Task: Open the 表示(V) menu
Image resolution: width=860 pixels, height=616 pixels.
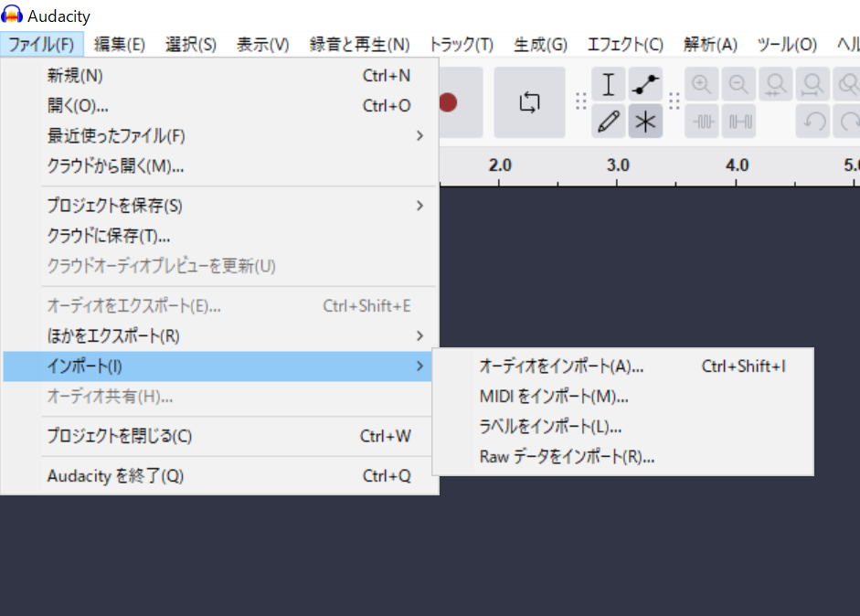Action: (x=262, y=45)
